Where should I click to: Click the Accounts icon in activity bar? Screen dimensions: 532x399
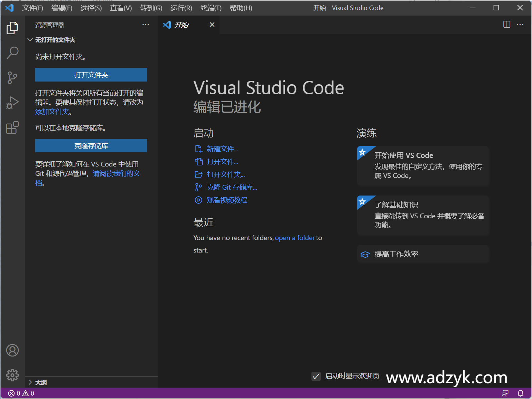[x=12, y=350]
